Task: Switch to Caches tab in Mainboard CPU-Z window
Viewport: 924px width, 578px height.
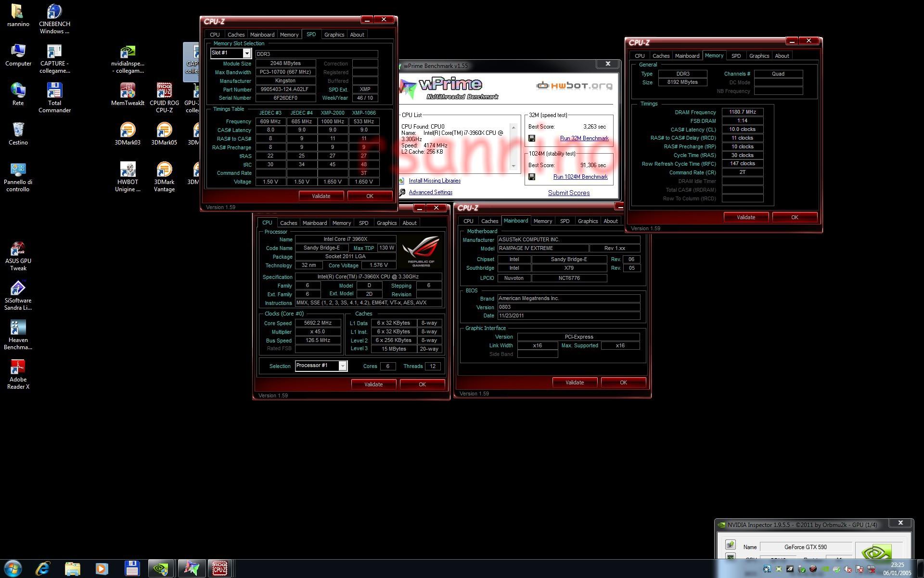Action: tap(489, 221)
